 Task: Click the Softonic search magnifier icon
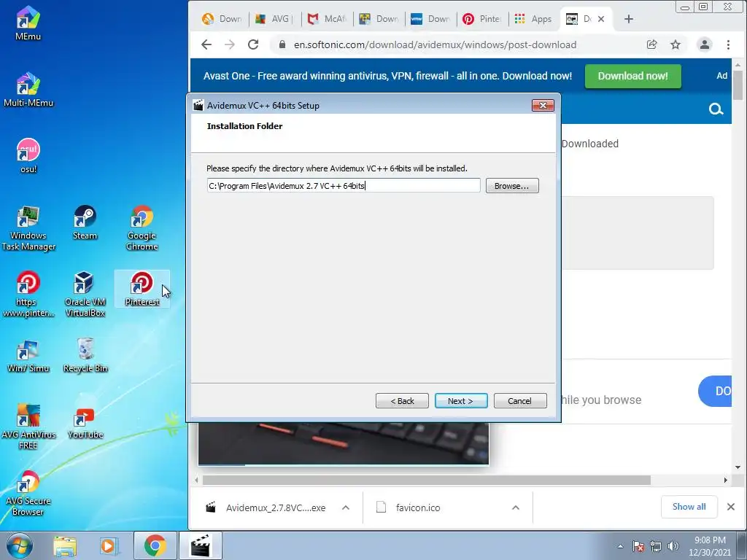tap(716, 109)
